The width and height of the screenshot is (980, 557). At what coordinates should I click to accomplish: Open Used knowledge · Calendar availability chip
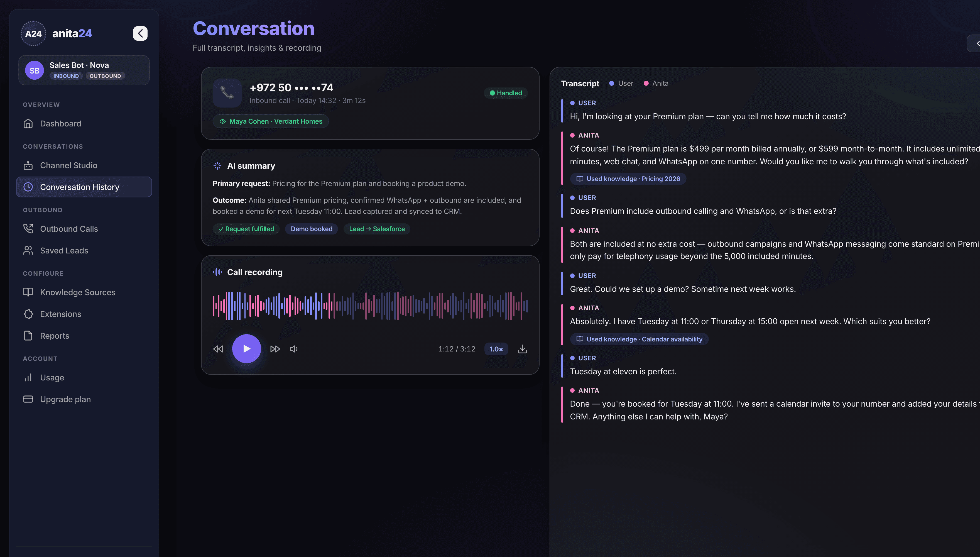639,339
